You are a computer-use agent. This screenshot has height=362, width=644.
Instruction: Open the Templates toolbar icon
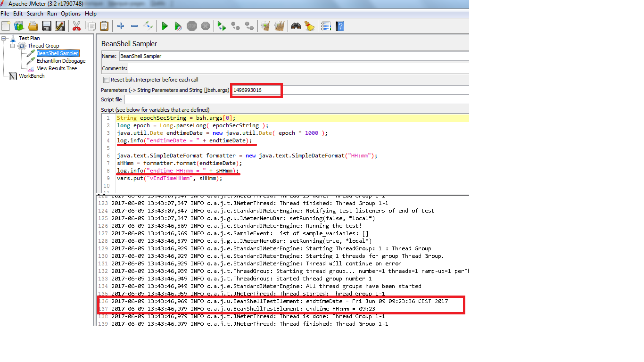coord(19,26)
